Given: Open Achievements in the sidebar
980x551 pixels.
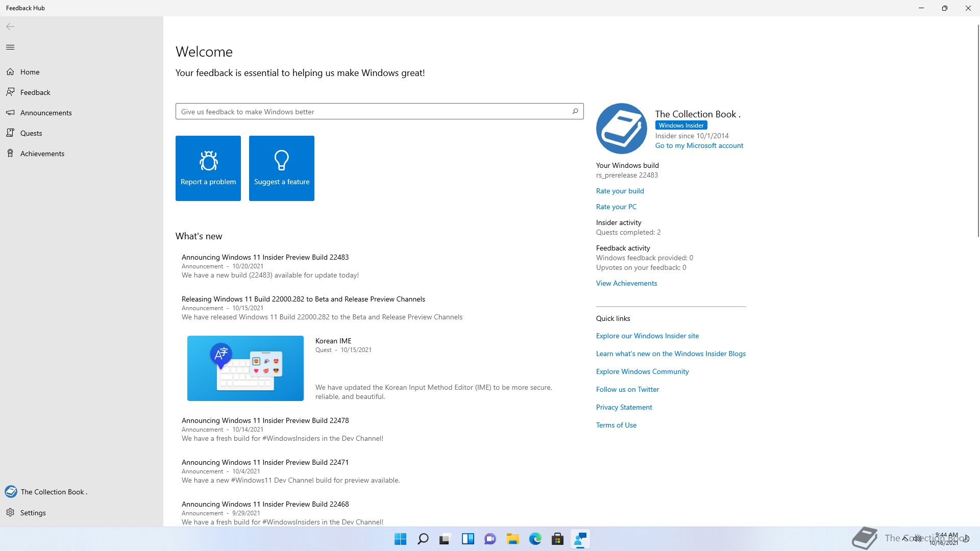Looking at the screenshot, I should coord(82,154).
